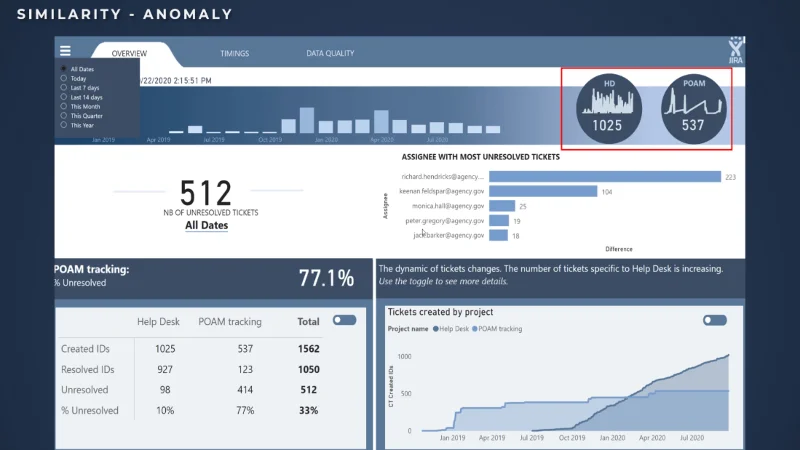Click the 123 resolved POAM cell

pos(245,369)
